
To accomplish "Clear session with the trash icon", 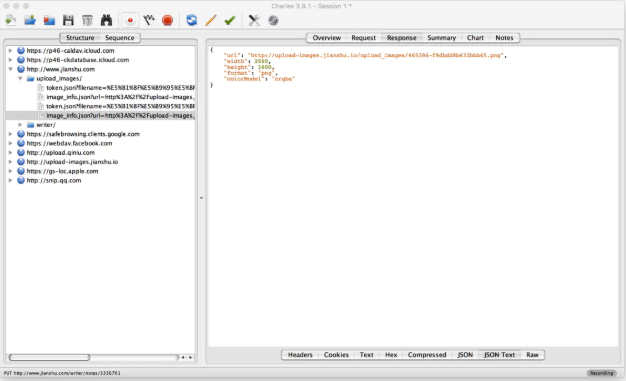I will (x=87, y=20).
